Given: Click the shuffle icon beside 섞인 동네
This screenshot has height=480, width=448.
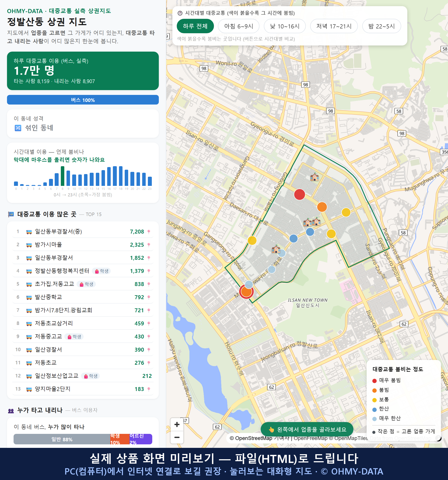Looking at the screenshot, I should [x=18, y=128].
